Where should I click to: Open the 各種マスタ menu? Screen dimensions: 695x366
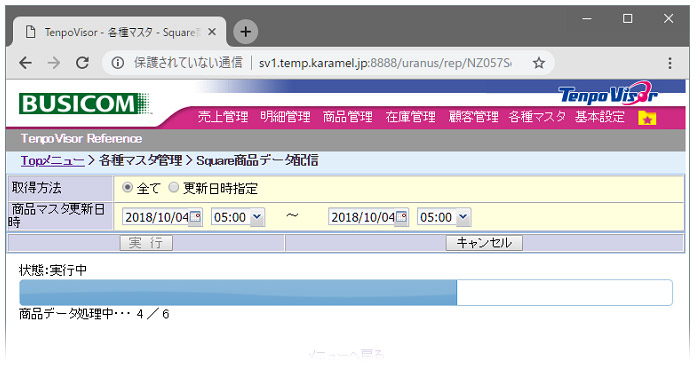point(537,117)
